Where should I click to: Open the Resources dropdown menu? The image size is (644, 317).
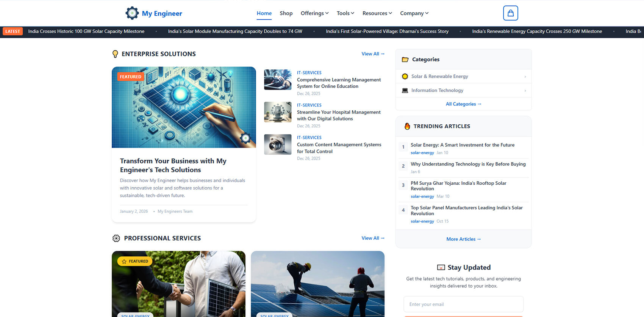(377, 13)
